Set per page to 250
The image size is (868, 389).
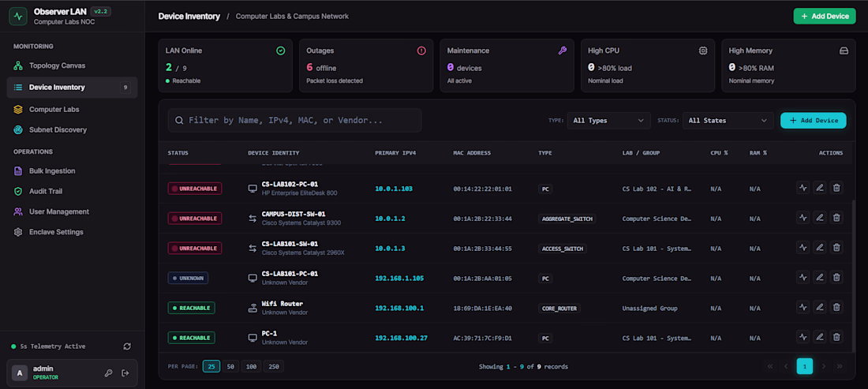(274, 366)
